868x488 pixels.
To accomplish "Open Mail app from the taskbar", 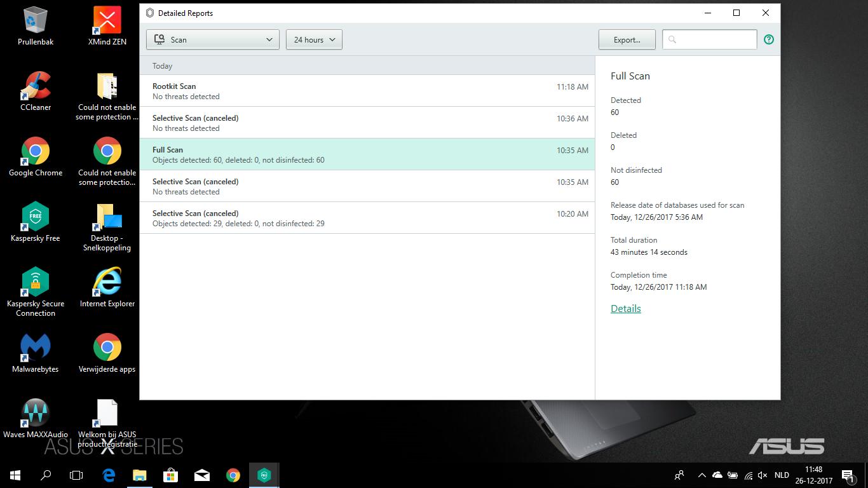I will (x=201, y=475).
